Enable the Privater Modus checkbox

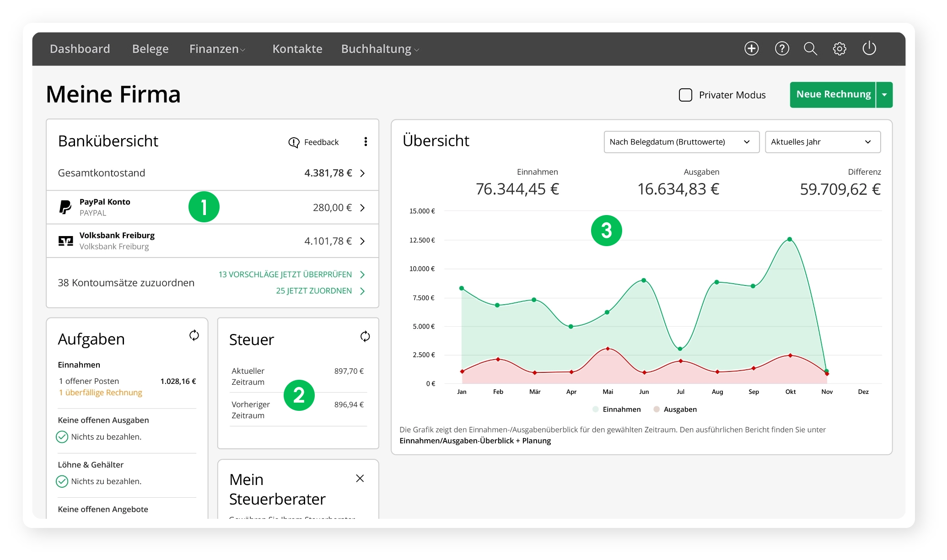click(x=685, y=95)
